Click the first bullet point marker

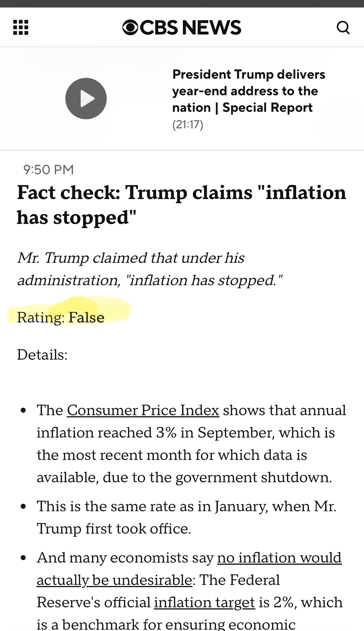[x=23, y=411]
